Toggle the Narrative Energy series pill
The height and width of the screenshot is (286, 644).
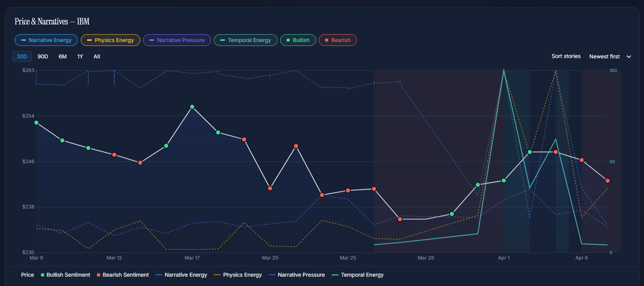click(46, 40)
